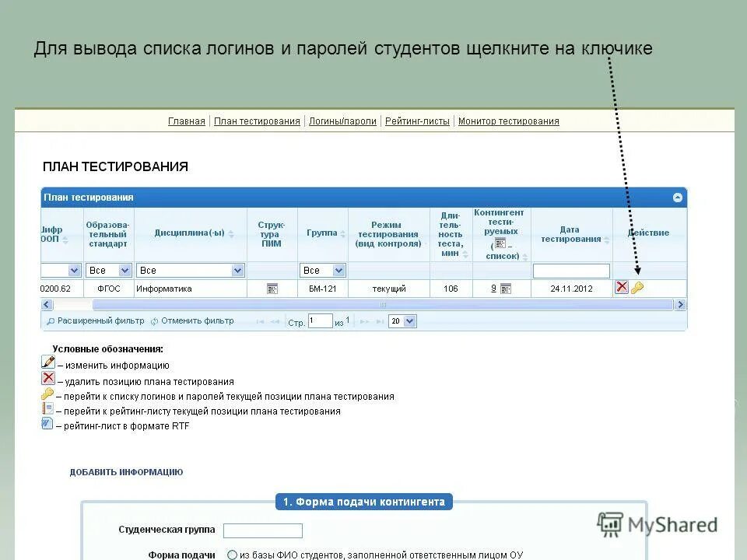Open the Образовательный стандарт Все dropdown
Screen dimensions: 747x560
pos(107,270)
